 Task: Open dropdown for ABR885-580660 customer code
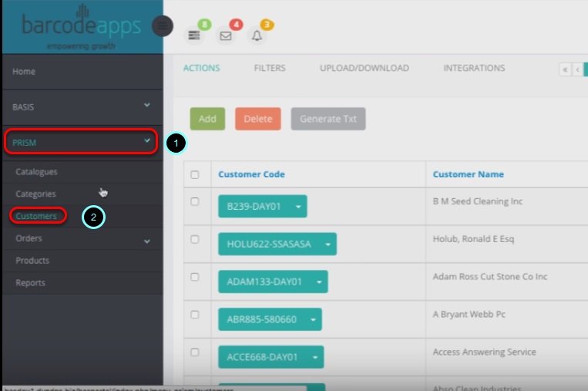[x=313, y=319]
